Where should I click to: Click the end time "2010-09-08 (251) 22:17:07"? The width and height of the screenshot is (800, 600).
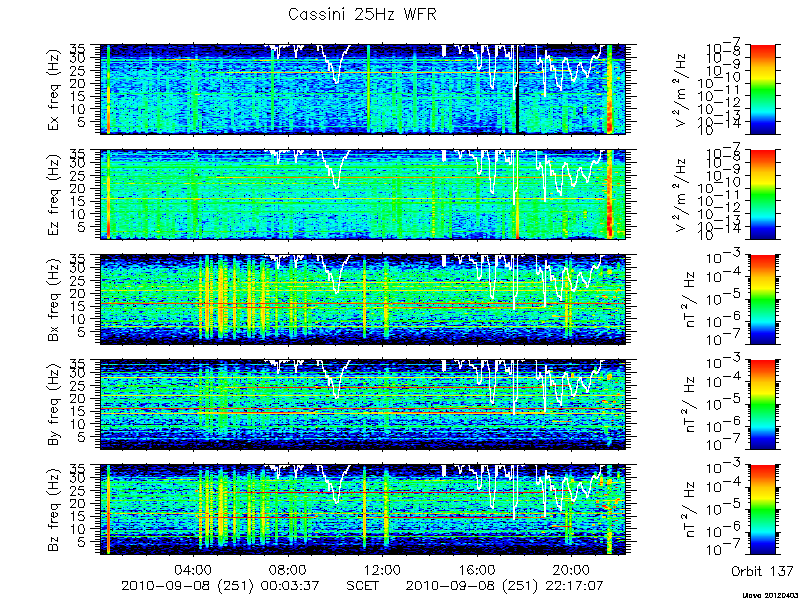point(505,586)
